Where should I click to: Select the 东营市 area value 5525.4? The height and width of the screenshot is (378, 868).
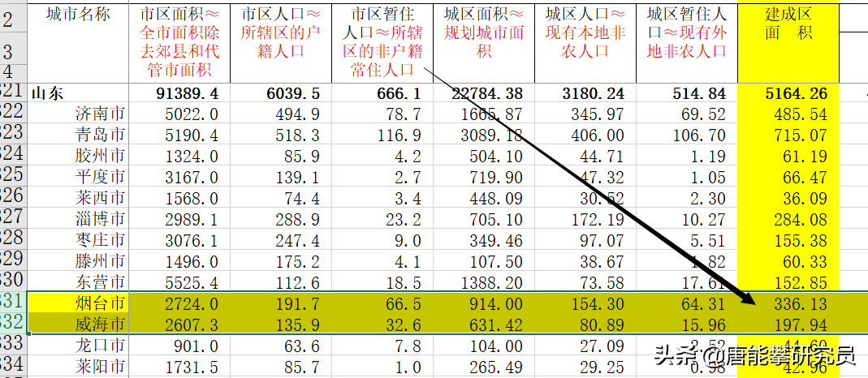(179, 282)
